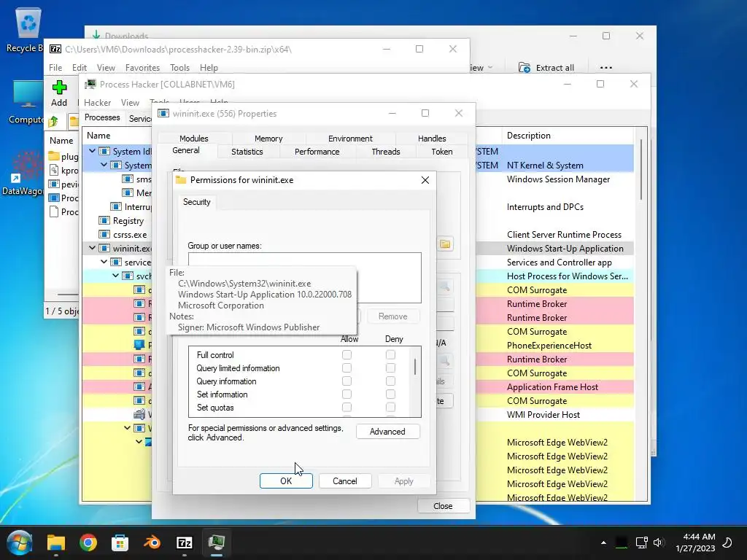The width and height of the screenshot is (747, 560).
Task: Launch Chrome from the taskbar
Action: [88, 542]
